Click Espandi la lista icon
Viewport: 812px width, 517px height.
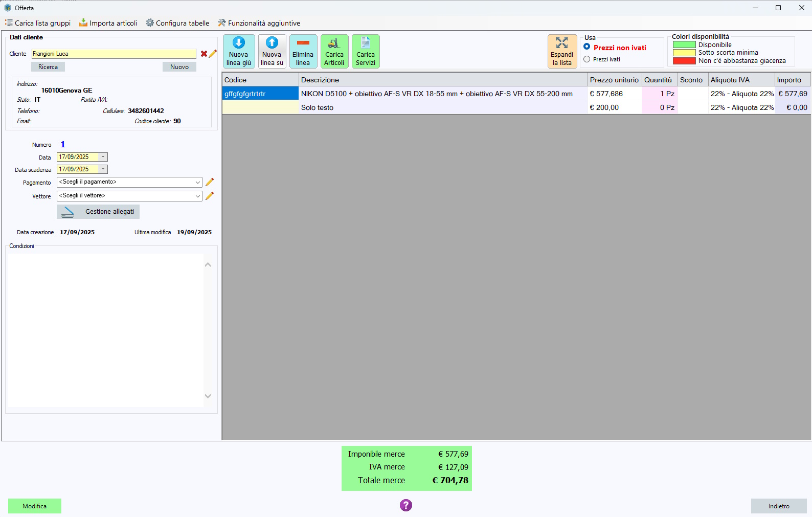562,43
